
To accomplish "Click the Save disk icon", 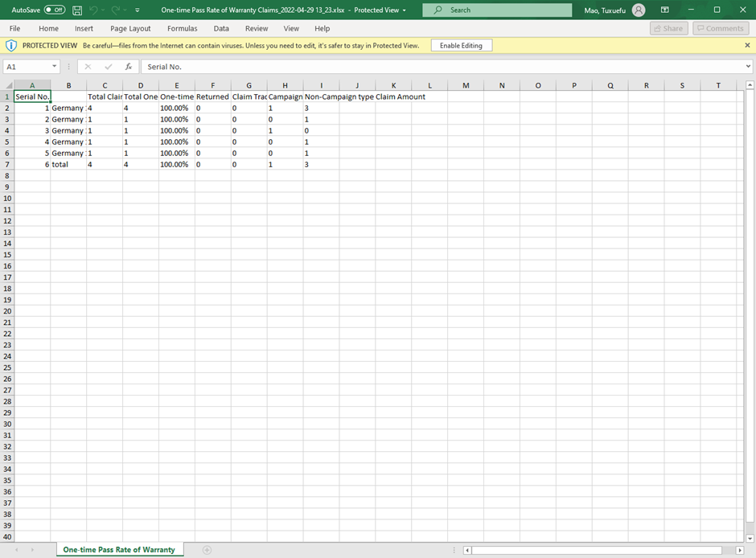I will (77, 10).
